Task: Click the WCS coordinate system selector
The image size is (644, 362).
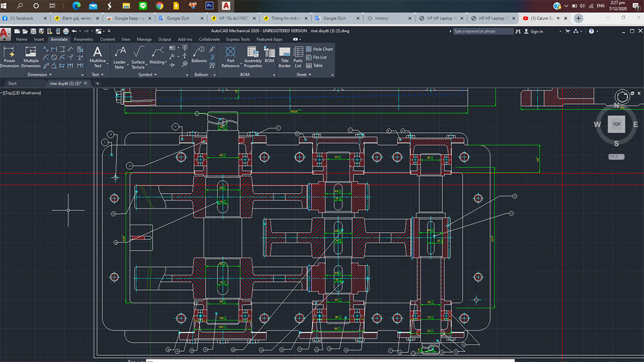Action: (x=616, y=157)
